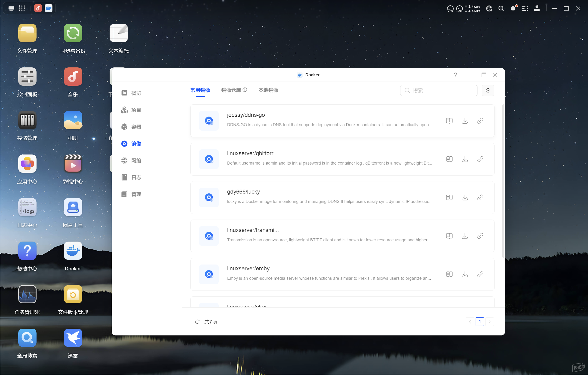The height and width of the screenshot is (375, 588).
Task: View details of linuxserver/emby image
Action: point(449,274)
